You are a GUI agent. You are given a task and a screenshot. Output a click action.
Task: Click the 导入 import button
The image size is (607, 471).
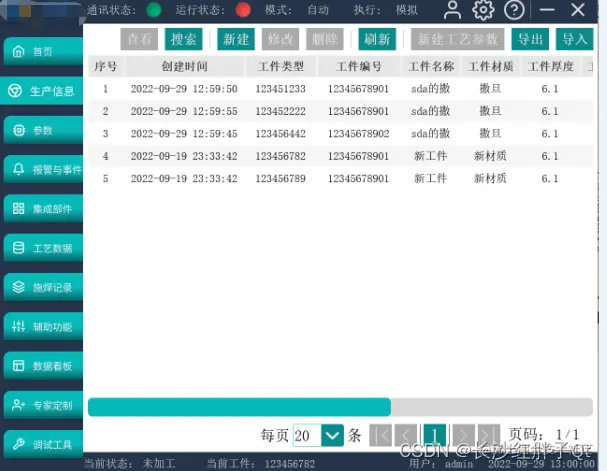574,39
